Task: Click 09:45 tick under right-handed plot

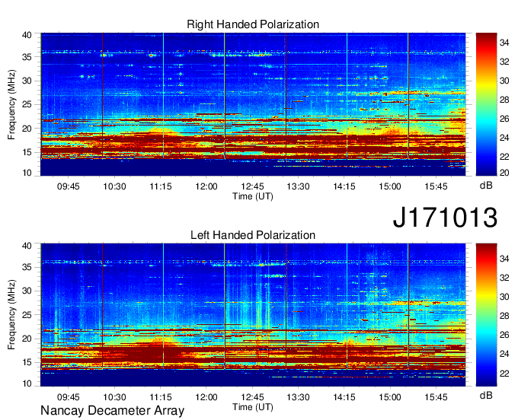Action: (69, 186)
